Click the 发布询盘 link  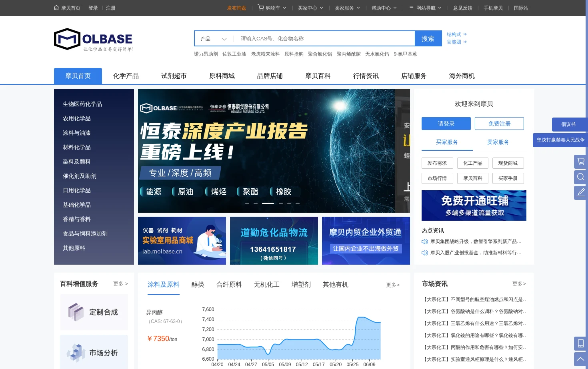coord(236,8)
